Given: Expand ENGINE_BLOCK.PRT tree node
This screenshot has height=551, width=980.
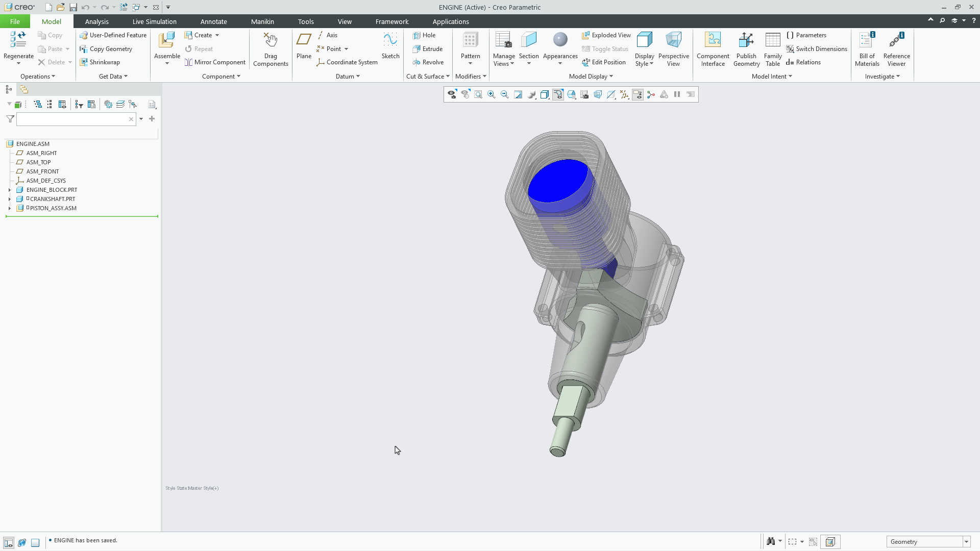Looking at the screenshot, I should pos(9,190).
